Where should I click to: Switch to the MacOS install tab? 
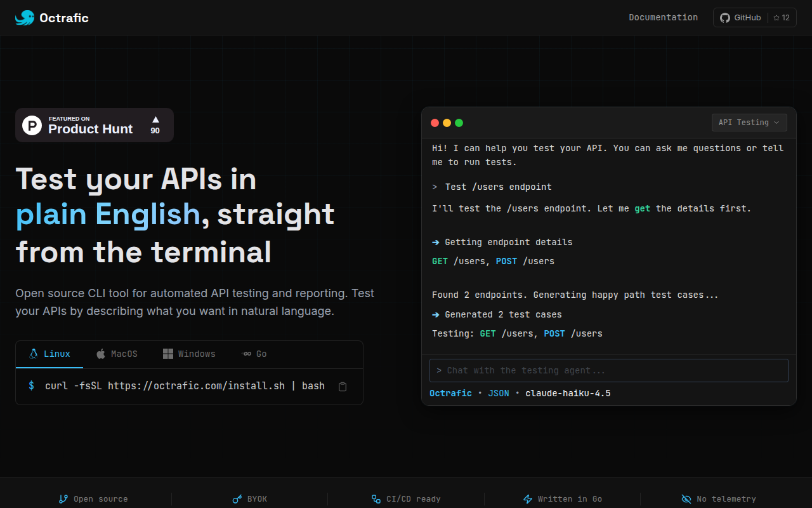(117, 354)
